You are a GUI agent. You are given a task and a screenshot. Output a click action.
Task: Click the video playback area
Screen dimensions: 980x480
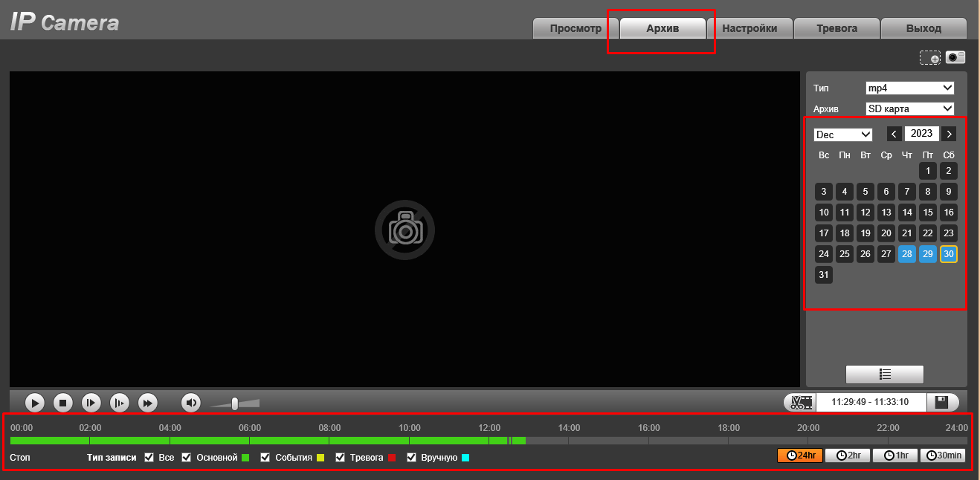click(404, 229)
